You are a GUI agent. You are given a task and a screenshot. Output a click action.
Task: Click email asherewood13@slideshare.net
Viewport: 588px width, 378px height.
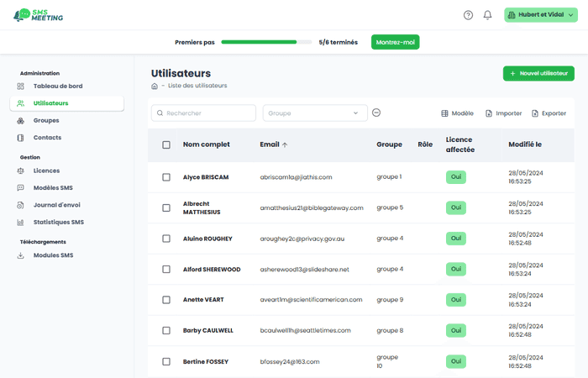pos(304,270)
